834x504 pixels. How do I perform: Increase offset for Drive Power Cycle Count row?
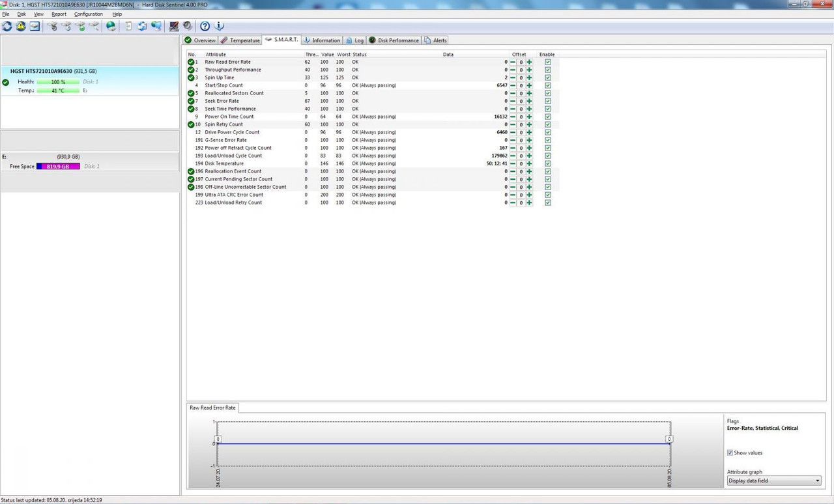coord(529,132)
